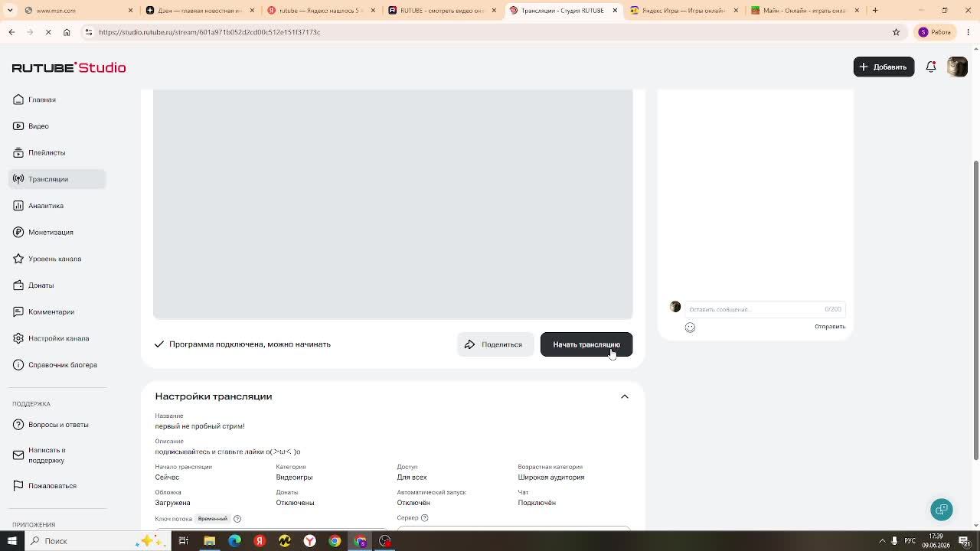Switch to the Майн — Онлайн tab
980x551 pixels.
804,11
